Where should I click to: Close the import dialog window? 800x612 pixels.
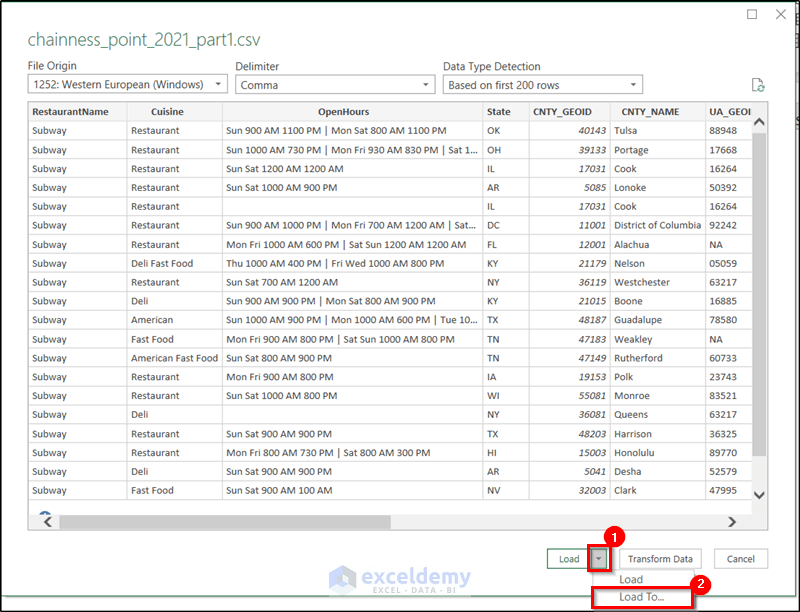tap(781, 14)
